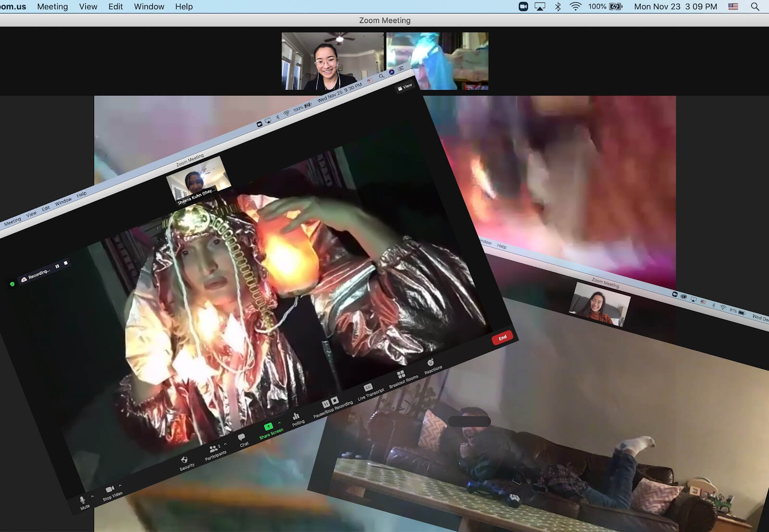This screenshot has height=532, width=769.
Task: Open the View menu in top menu bar
Action: pyautogui.click(x=88, y=7)
